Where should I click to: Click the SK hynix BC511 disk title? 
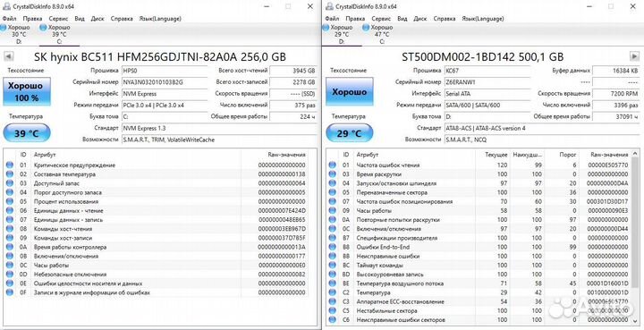(160, 56)
